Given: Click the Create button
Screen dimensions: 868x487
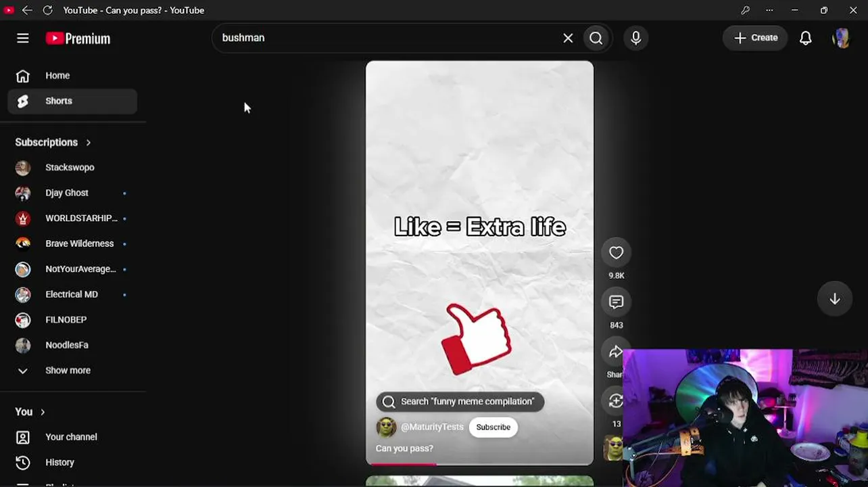Looking at the screenshot, I should click(x=755, y=38).
